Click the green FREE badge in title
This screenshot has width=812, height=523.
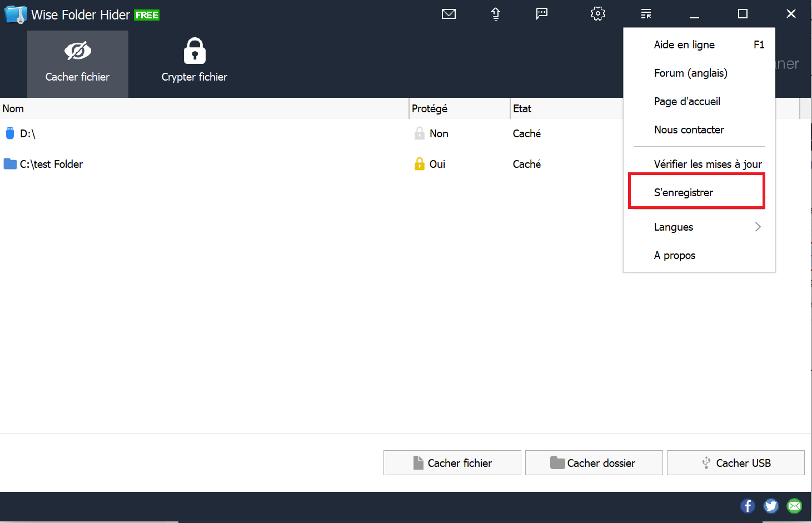click(x=147, y=15)
